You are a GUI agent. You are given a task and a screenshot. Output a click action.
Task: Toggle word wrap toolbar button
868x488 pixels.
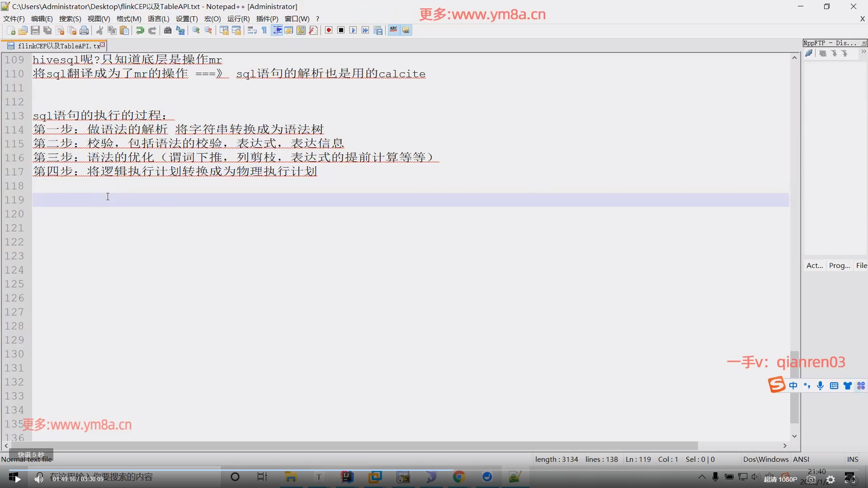click(252, 30)
